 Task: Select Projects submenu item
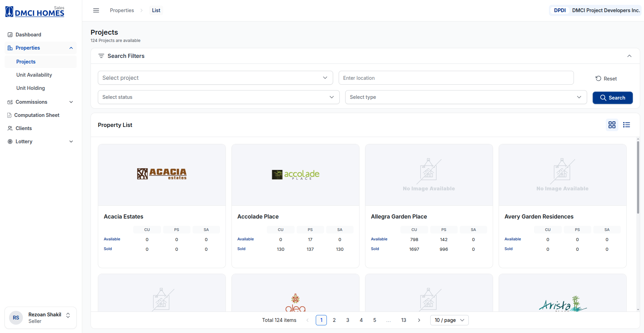[x=41, y=62]
